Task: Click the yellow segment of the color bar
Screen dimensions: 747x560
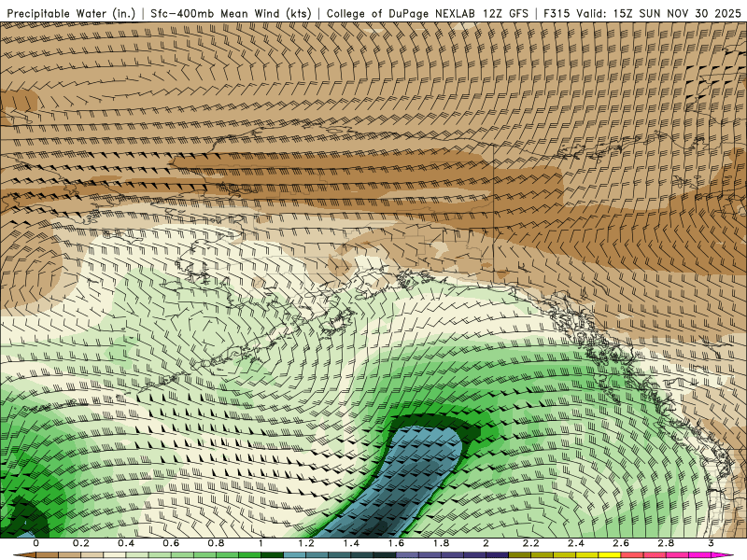Action: coord(610,555)
